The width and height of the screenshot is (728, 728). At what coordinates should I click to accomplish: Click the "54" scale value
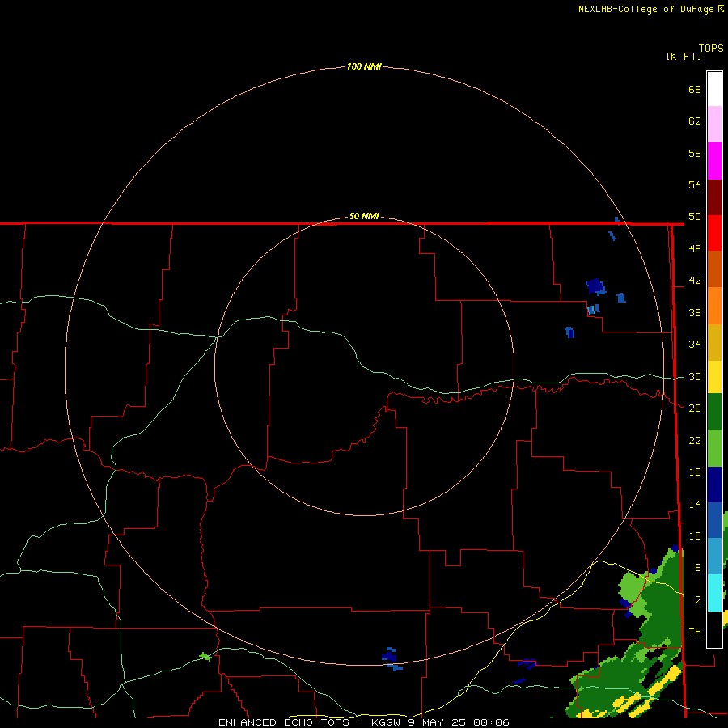coord(695,185)
